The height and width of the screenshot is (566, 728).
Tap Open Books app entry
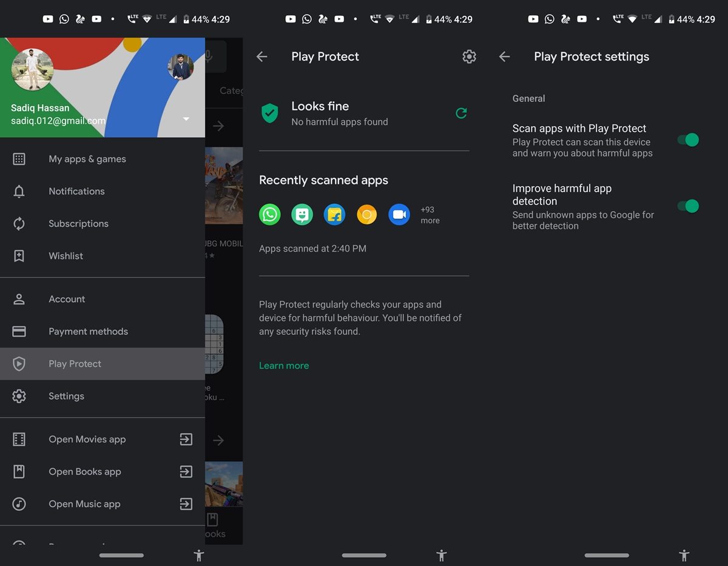point(103,471)
